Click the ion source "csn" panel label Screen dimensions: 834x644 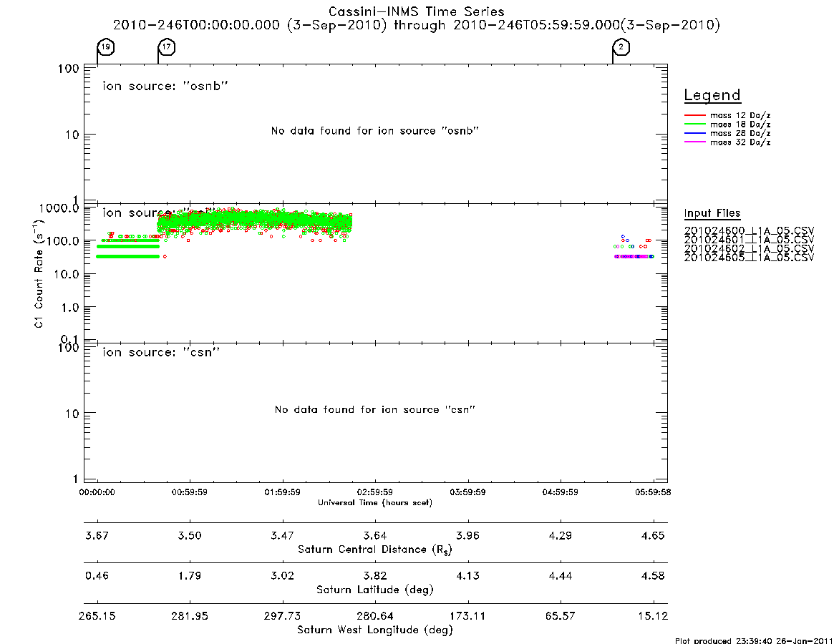click(161, 352)
